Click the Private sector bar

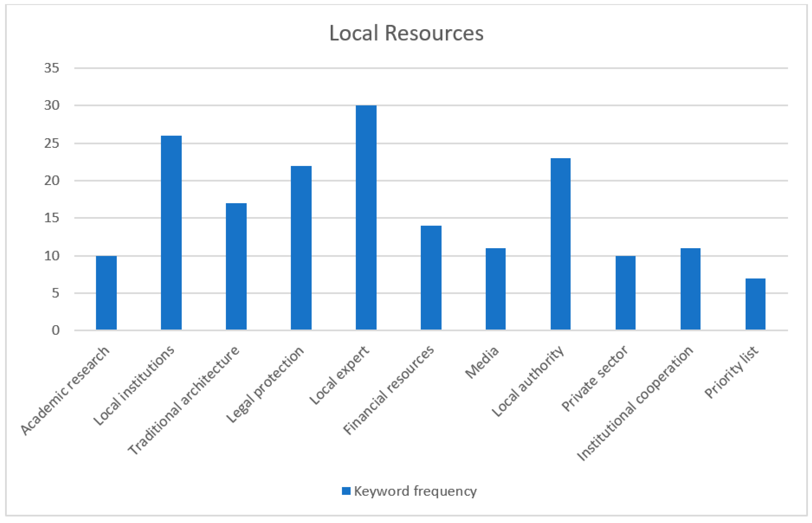[626, 293]
